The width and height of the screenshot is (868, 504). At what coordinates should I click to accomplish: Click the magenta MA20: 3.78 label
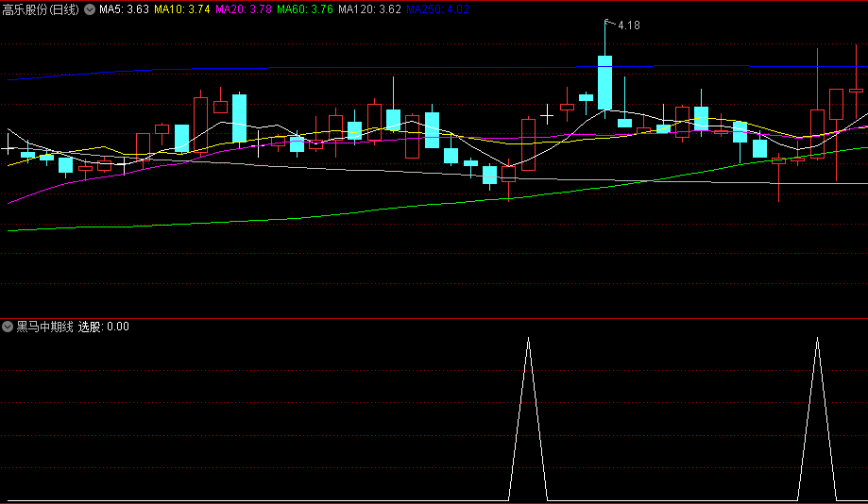click(244, 9)
